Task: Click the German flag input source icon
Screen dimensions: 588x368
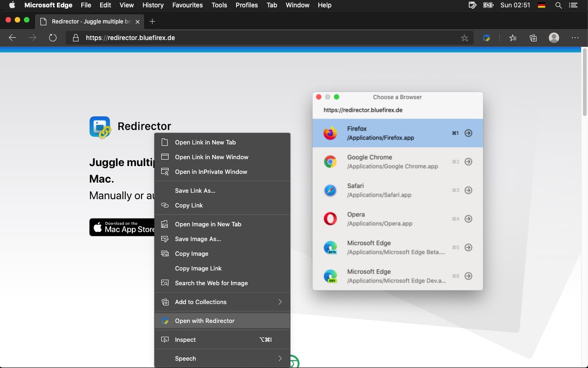Action: pos(542,5)
